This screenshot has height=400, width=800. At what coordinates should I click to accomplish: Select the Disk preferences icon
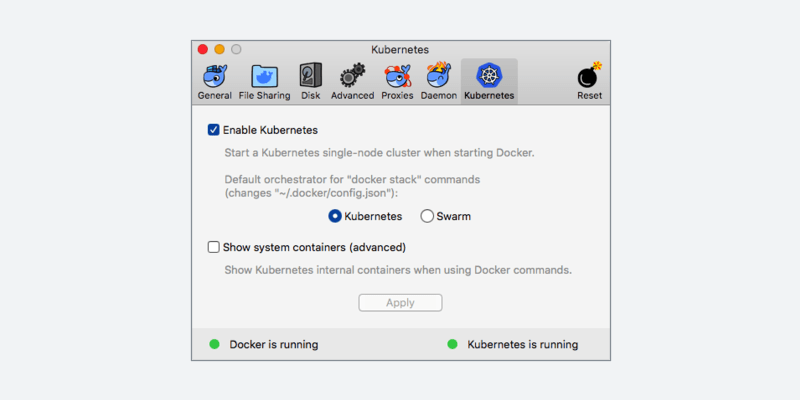[x=310, y=77]
